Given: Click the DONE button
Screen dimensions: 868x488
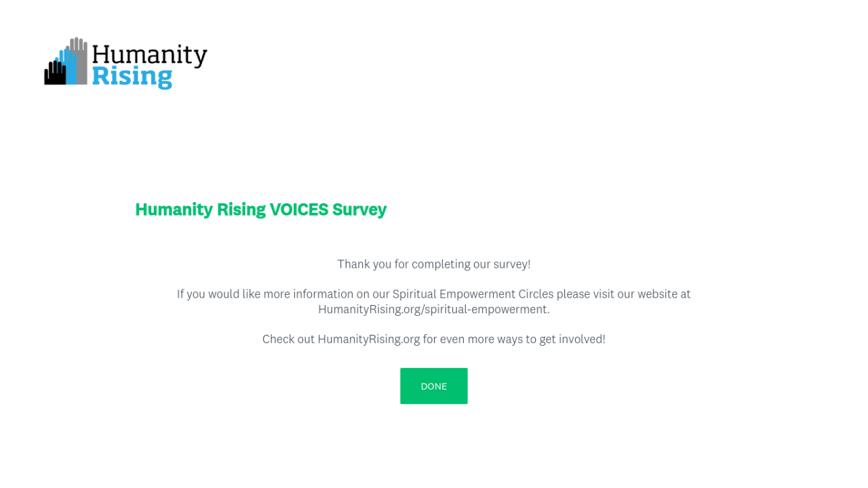Looking at the screenshot, I should (433, 386).
